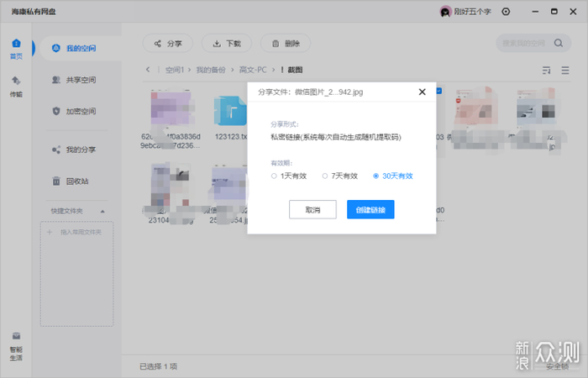Close the 分享文件 dialog
This screenshot has width=588, height=378.
pyautogui.click(x=422, y=92)
